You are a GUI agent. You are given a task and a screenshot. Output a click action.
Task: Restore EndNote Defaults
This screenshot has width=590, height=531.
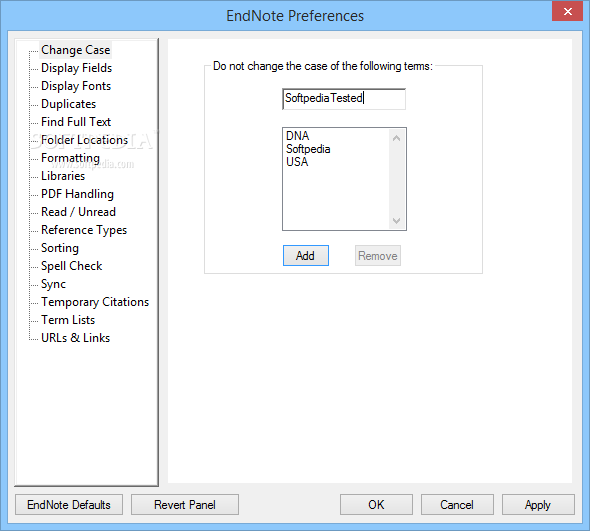point(69,505)
